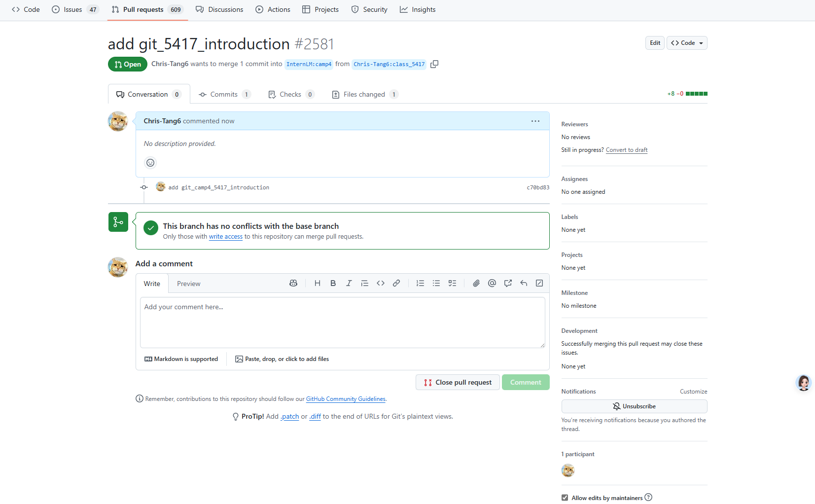
Task: Click the participant avatar in sidebar
Action: click(568, 470)
